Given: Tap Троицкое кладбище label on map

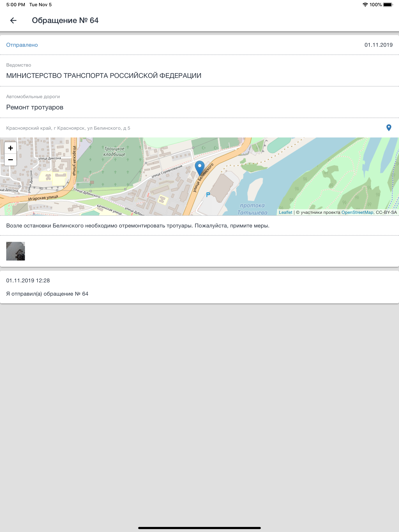Looking at the screenshot, I should tap(114, 151).
